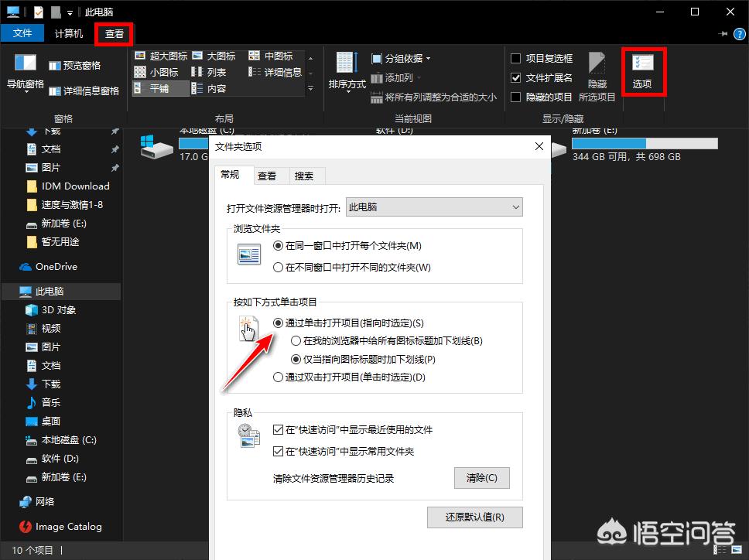Open the 文件 menu in Explorer
Viewport: 749px width, 560px height.
coord(23,32)
